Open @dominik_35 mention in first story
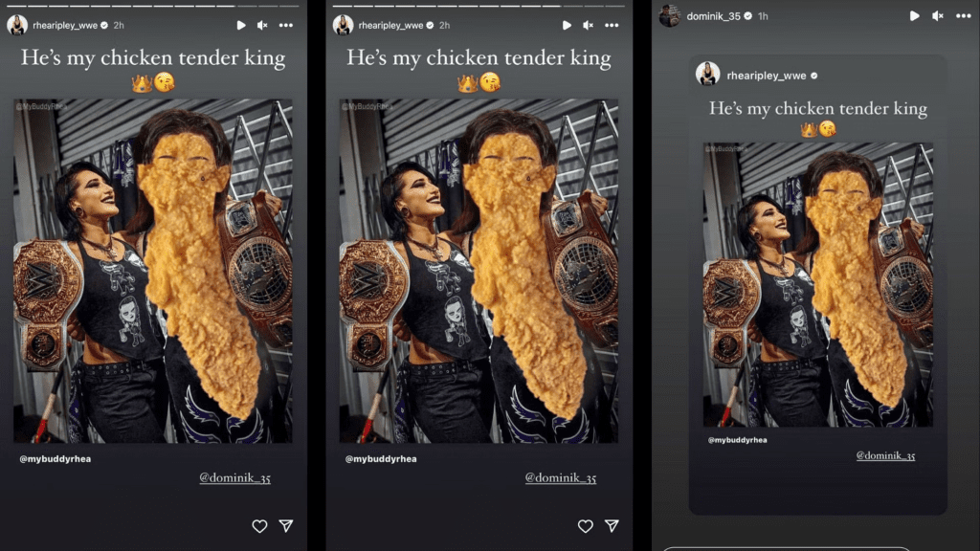Screen dimensions: 980x551 click(235, 478)
